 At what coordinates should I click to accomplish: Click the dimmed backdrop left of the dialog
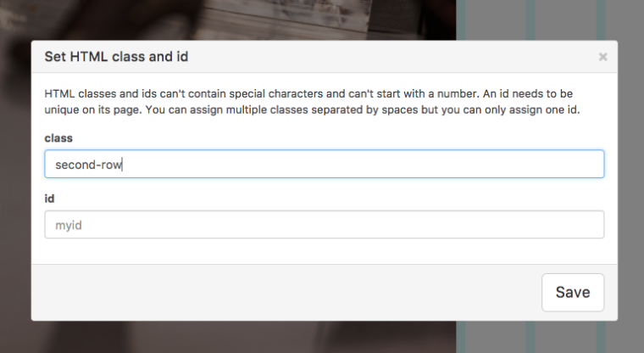(x=15, y=187)
